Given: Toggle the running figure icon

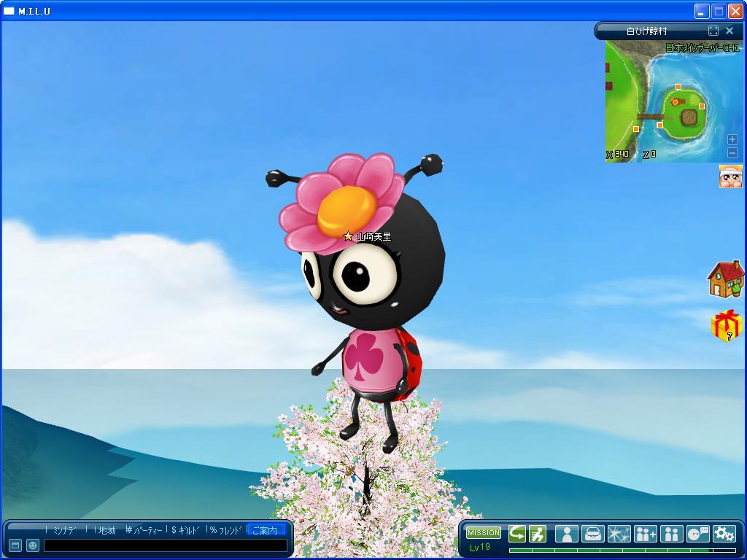Looking at the screenshot, I should pyautogui.click(x=538, y=533).
